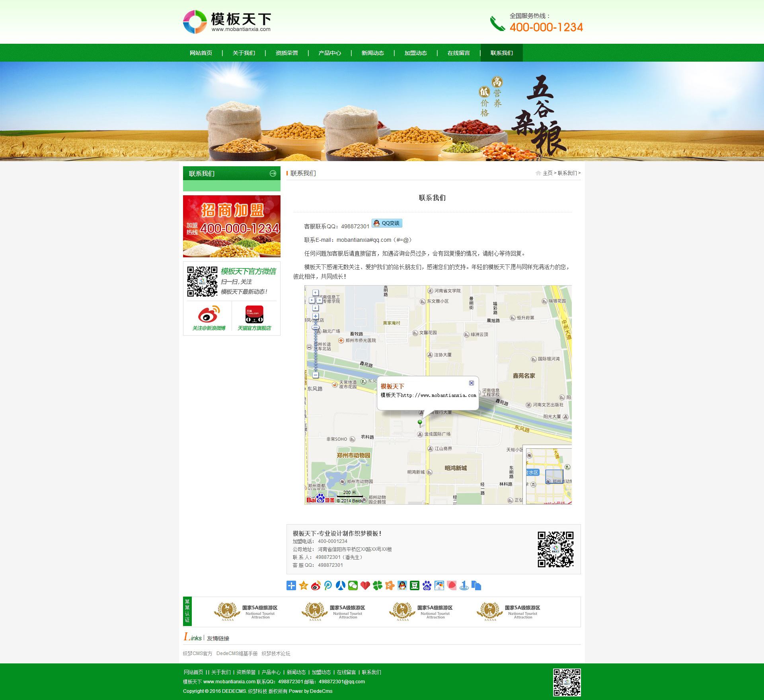This screenshot has height=700, width=764.
Task: Pan the map upward with arrow
Action: (316, 293)
